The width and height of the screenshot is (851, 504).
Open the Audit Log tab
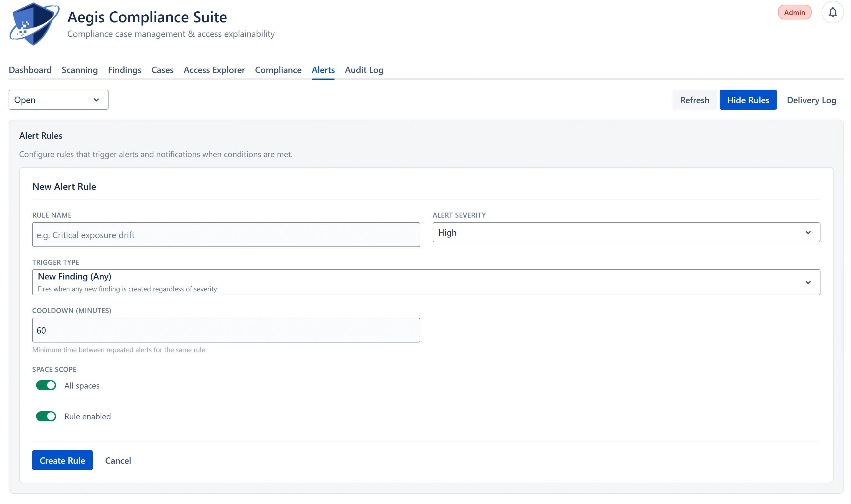[364, 70]
